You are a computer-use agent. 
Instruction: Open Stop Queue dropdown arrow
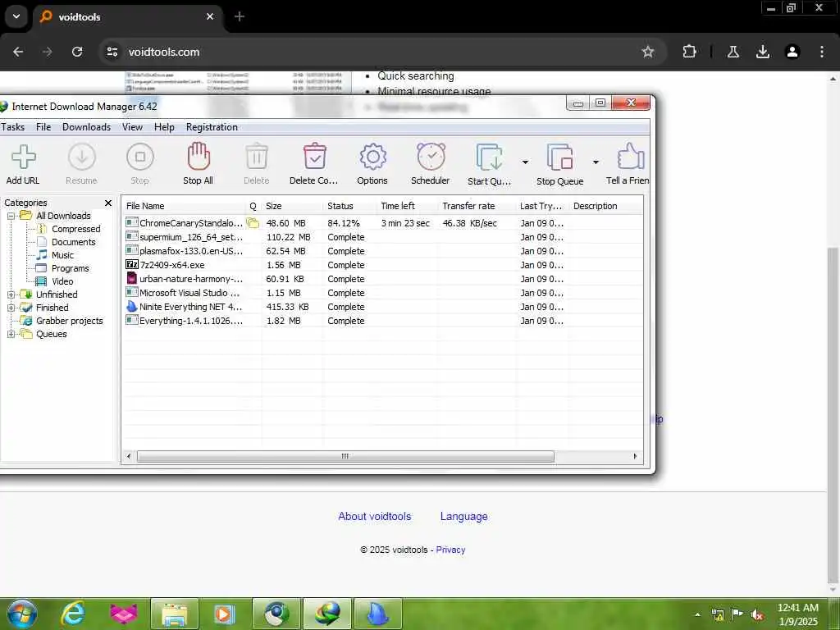tap(596, 162)
